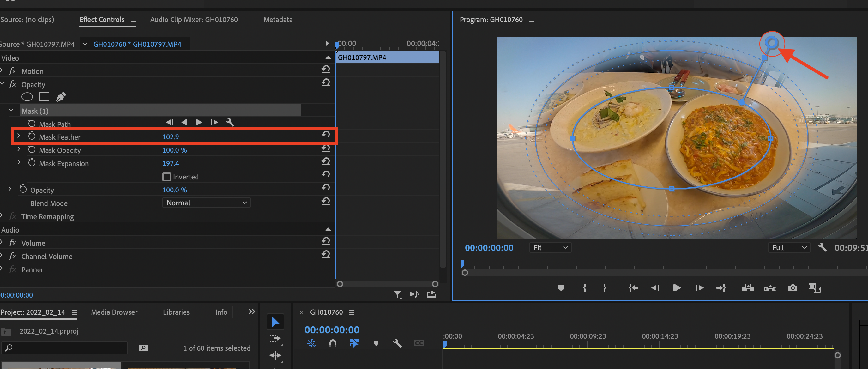Open the Blend Mode dropdown
The height and width of the screenshot is (369, 868).
coord(206,203)
